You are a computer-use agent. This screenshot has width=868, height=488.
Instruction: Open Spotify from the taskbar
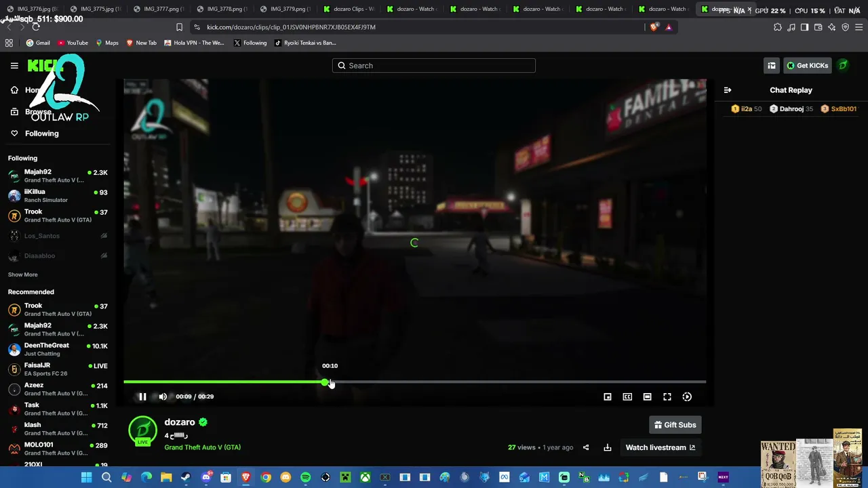pyautogui.click(x=305, y=477)
